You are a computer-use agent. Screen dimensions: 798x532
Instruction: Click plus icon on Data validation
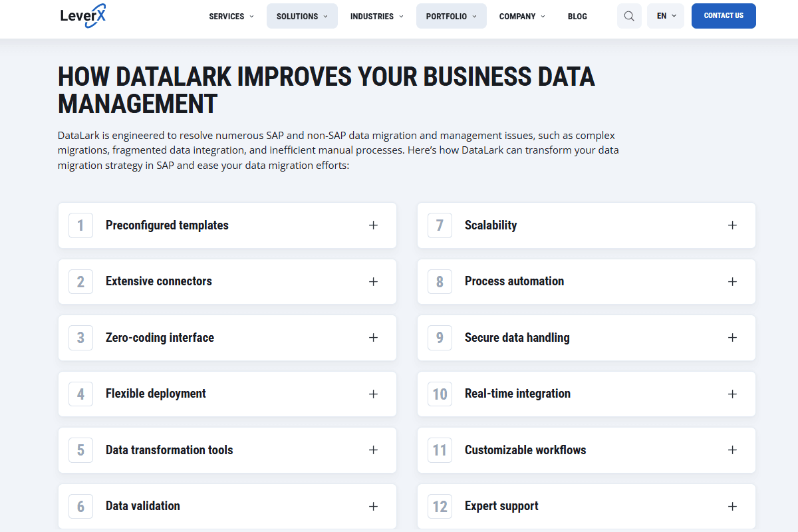tap(374, 506)
